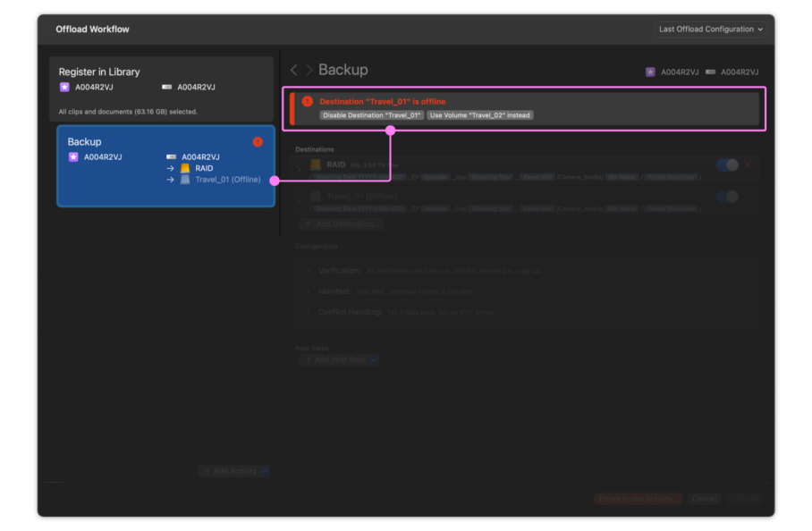This screenshot has width=812, height=531.
Task: Go forward with the right chevron beside Backup heading
Action: click(x=309, y=70)
